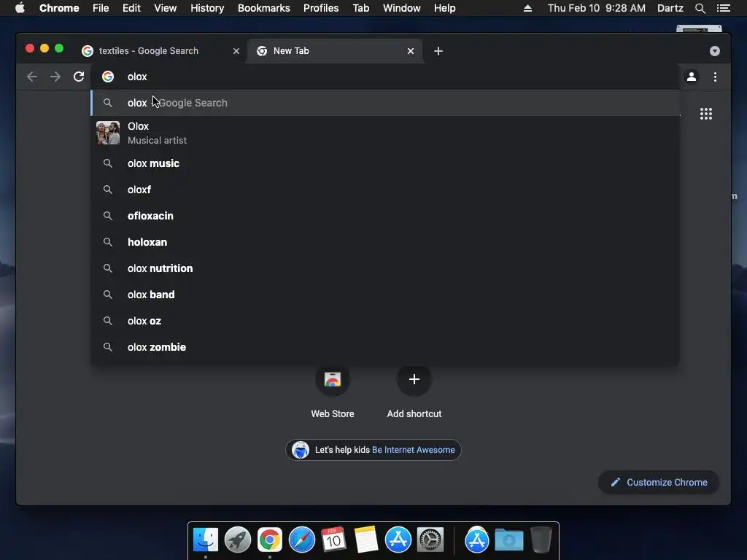747x560 pixels.
Task: Click the Customize Chrome button
Action: [659, 483]
